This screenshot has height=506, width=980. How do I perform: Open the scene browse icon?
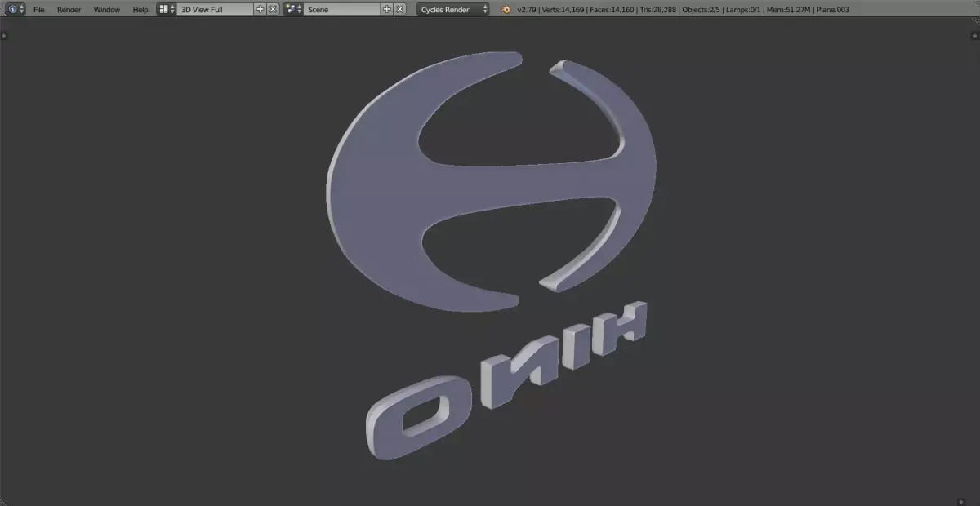293,9
